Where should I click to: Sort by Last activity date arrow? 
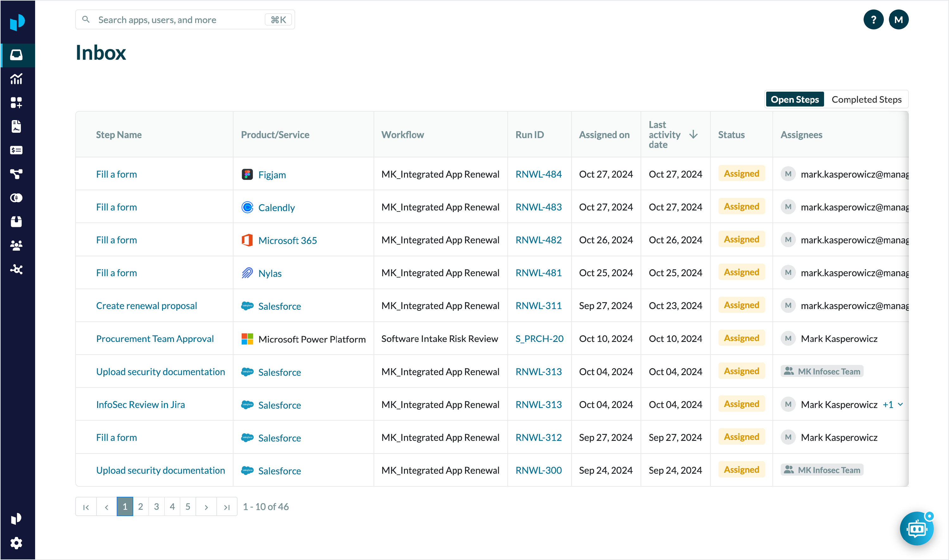point(693,134)
